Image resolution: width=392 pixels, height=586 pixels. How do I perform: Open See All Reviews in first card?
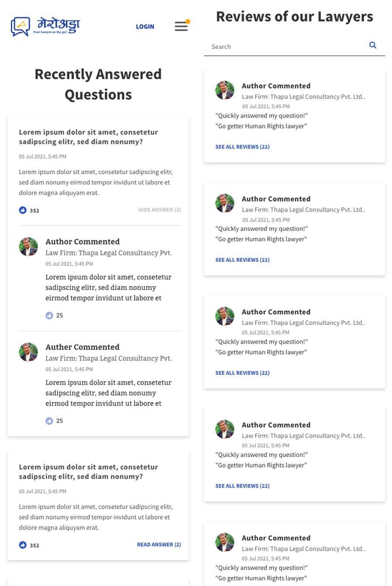[x=242, y=147]
